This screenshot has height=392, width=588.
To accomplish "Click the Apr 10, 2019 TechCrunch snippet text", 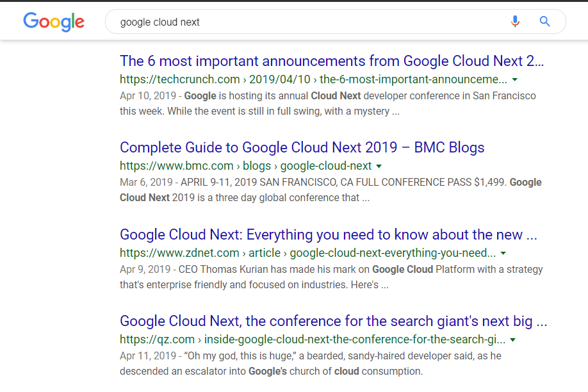I will [x=327, y=103].
